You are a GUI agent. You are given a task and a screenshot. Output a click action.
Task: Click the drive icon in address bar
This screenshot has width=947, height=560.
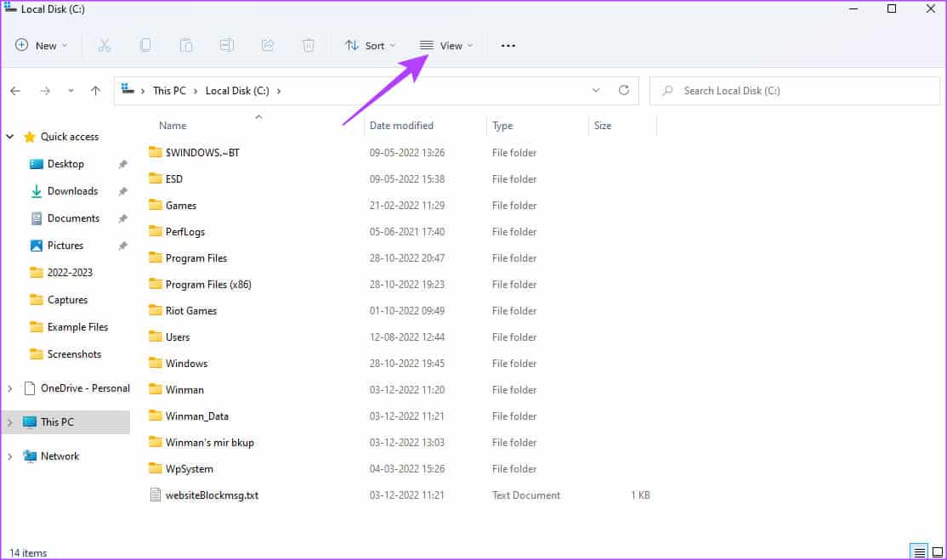(x=128, y=89)
